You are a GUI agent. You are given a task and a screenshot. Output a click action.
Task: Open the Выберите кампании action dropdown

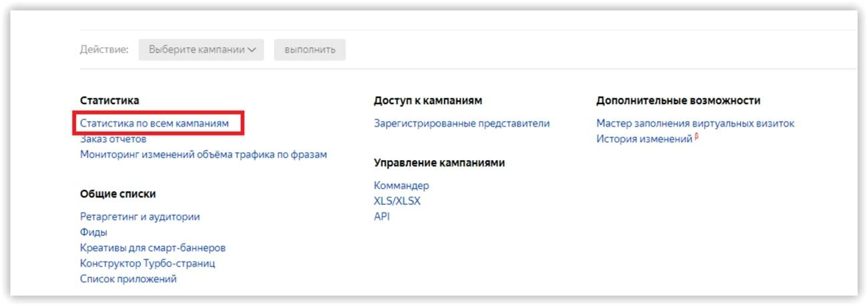click(x=201, y=49)
